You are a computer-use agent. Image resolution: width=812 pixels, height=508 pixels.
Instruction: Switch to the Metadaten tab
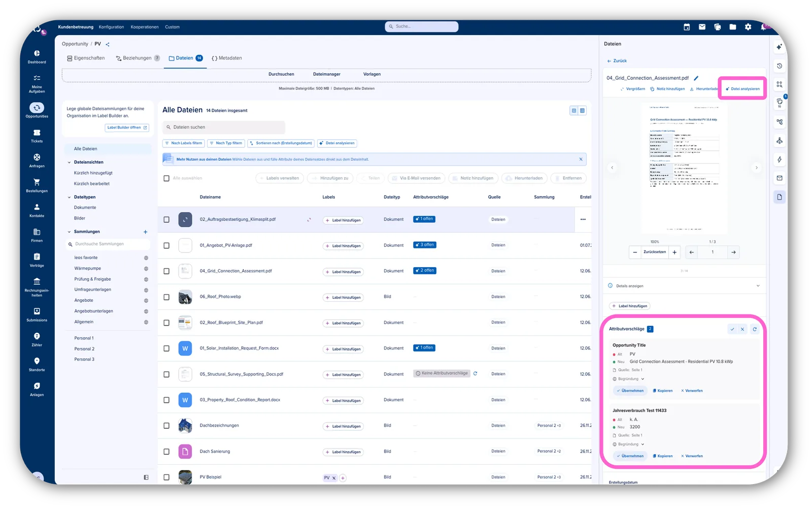click(x=227, y=58)
